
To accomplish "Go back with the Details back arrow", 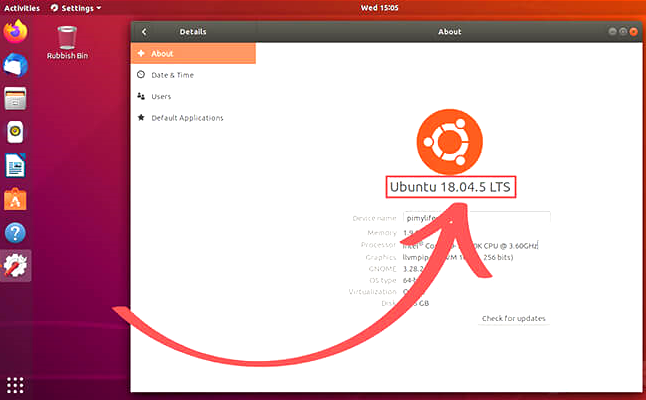I will [144, 32].
